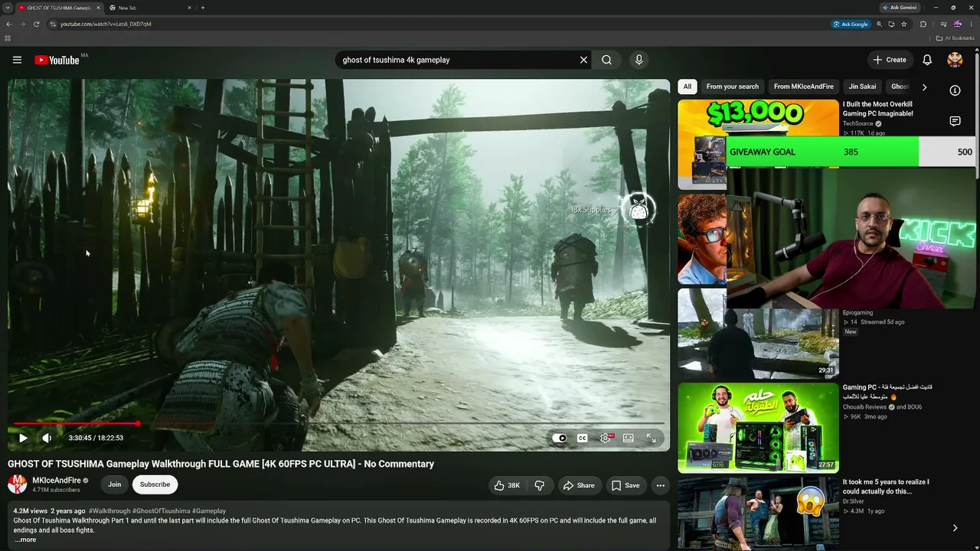The height and width of the screenshot is (551, 980).
Task: Click the Ask Google button in the address bar
Action: coord(851,24)
